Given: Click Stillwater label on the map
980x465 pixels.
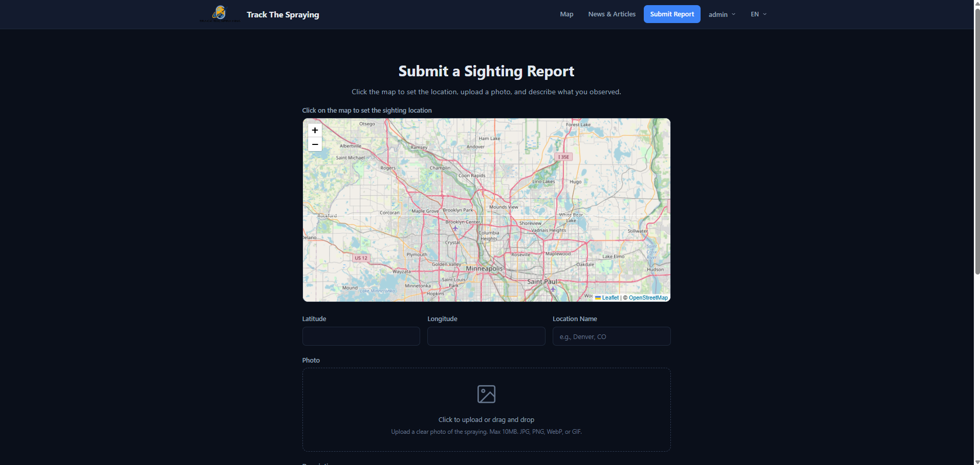Looking at the screenshot, I should click(638, 231).
